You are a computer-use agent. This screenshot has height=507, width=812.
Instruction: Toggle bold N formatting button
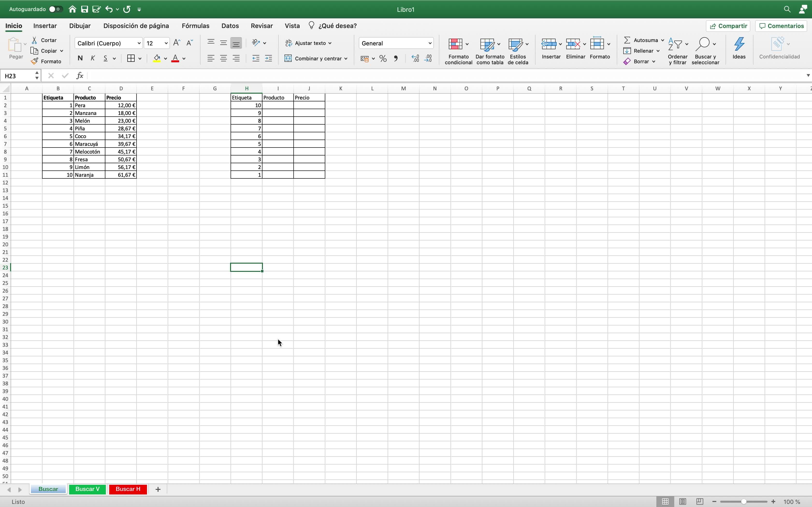coord(80,58)
